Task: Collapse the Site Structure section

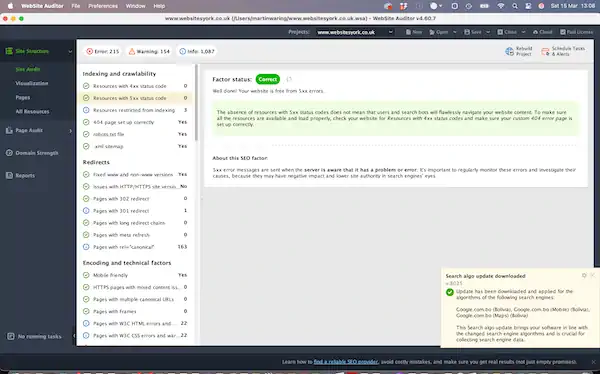Action: (70, 51)
